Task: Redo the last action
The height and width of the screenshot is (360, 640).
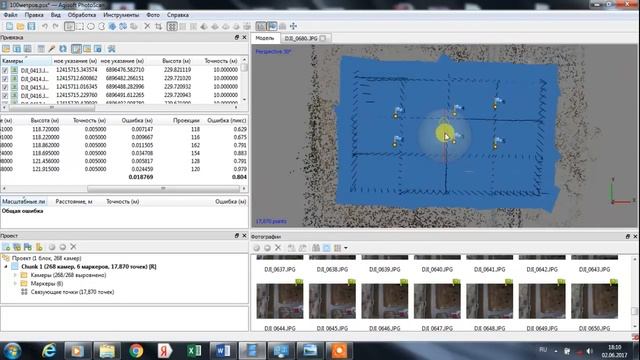Action: 56,26
